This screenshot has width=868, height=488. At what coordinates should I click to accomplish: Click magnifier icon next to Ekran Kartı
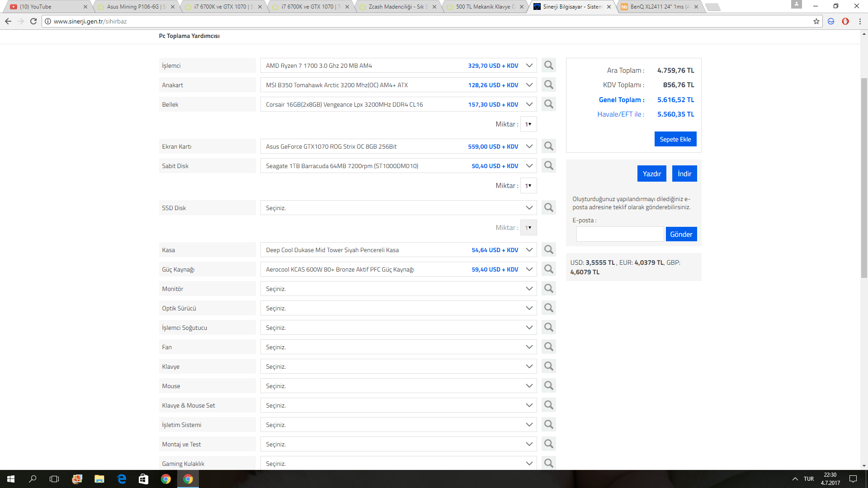point(548,146)
